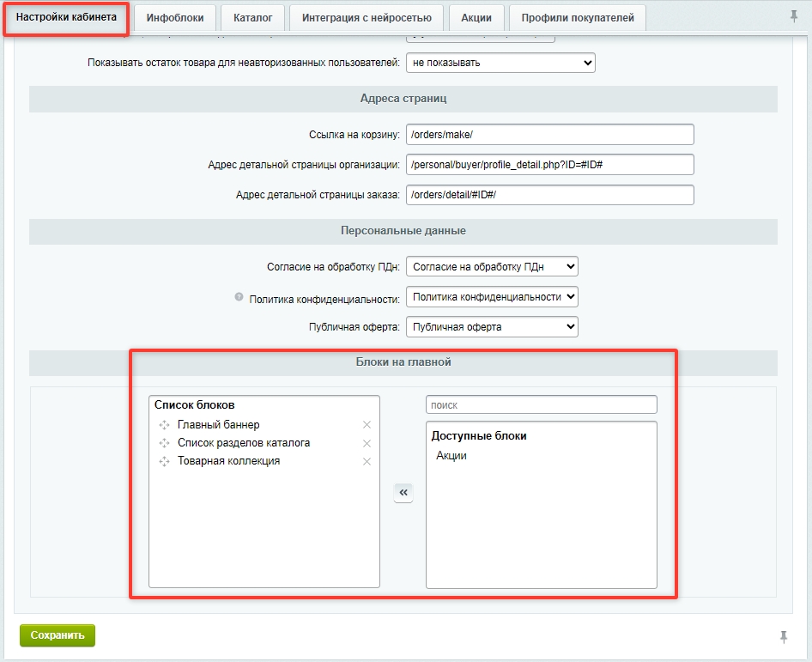The image size is (812, 662).
Task: Select Акции in Доступные блоки list
Action: coord(451,456)
